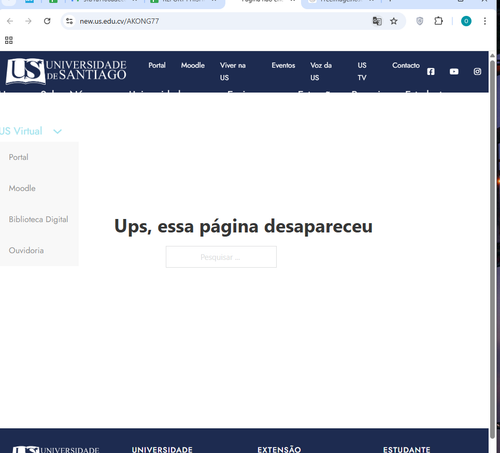Open the Chrome profile avatar
Viewport: 500px width, 453px height.
pos(466,21)
